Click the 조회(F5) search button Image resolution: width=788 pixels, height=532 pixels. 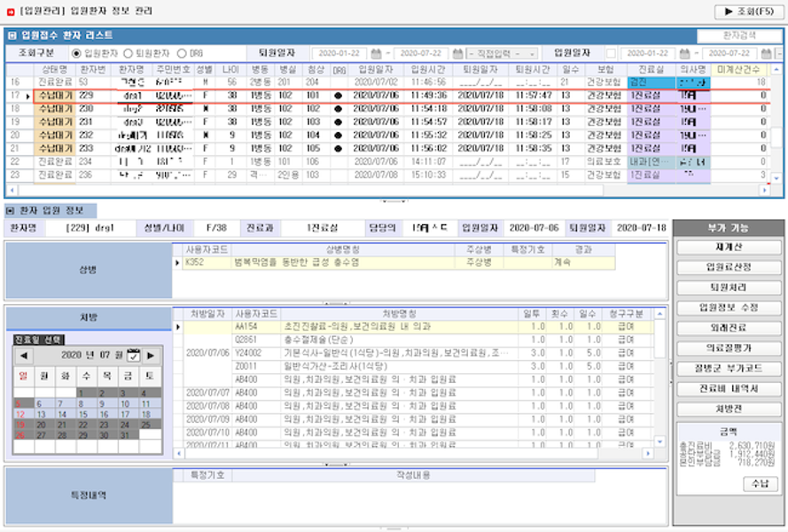point(749,12)
